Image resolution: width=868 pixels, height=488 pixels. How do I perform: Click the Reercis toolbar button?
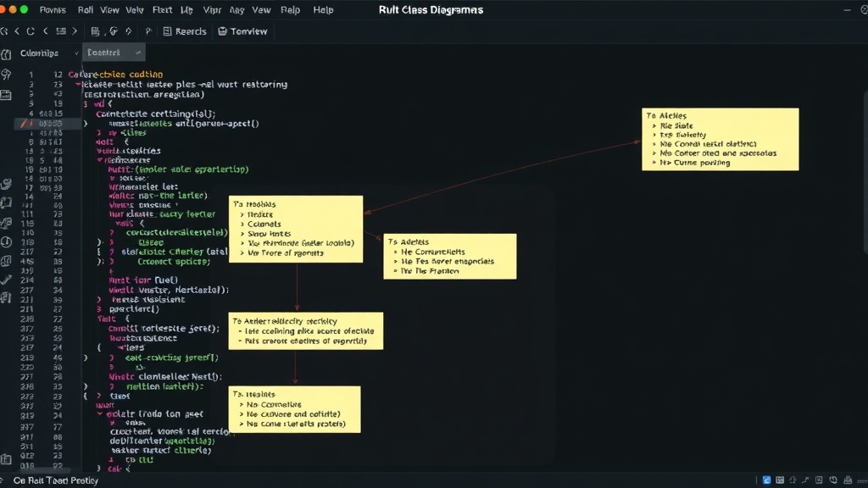[185, 31]
